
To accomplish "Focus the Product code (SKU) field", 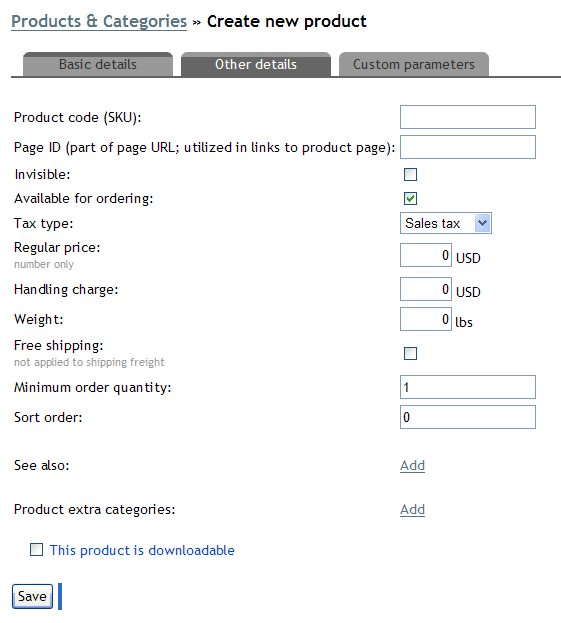I will point(468,117).
